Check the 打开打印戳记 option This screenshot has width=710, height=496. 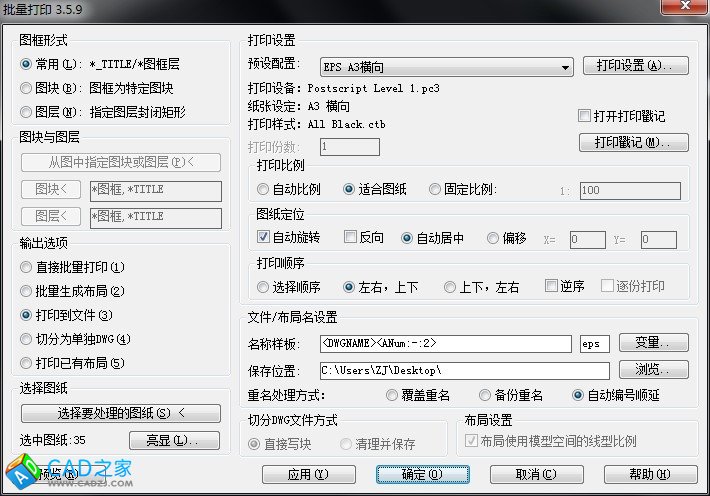[x=585, y=116]
